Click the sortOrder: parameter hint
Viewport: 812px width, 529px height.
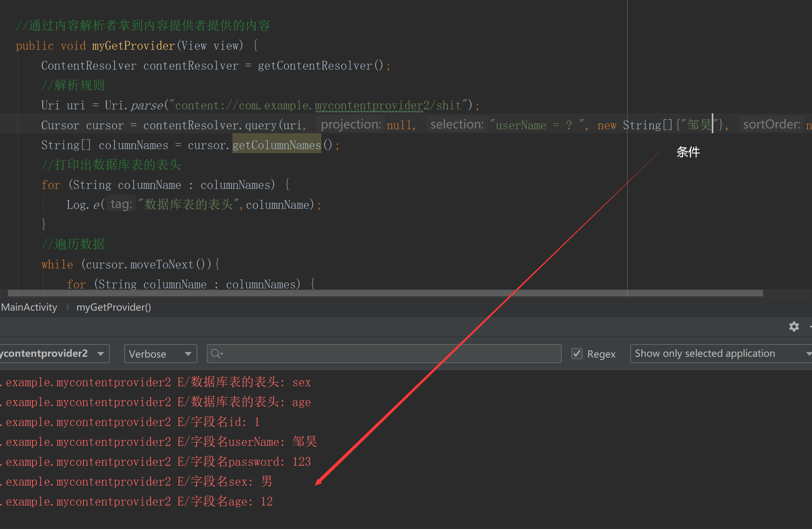(771, 124)
